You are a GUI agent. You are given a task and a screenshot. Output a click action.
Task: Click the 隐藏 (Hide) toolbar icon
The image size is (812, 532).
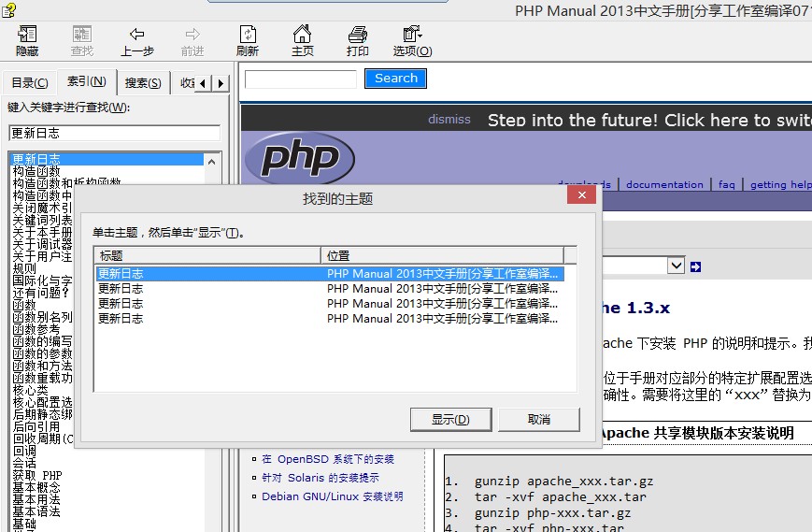pos(27,41)
